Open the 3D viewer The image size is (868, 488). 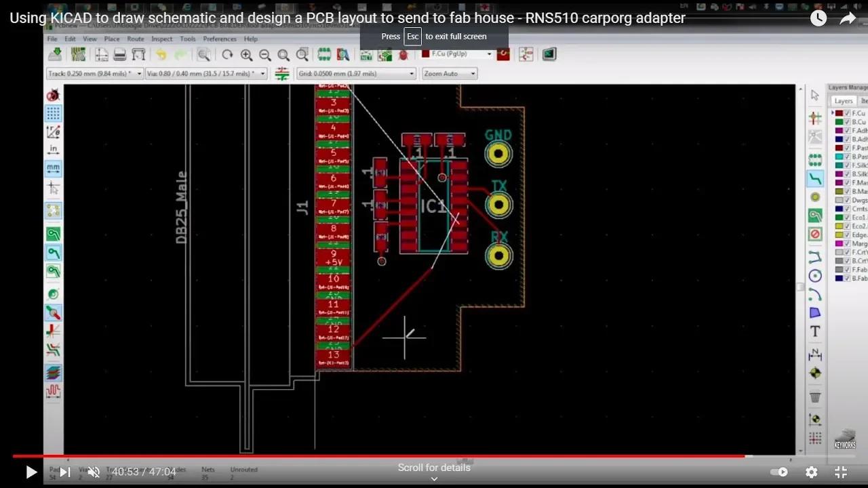pos(548,54)
